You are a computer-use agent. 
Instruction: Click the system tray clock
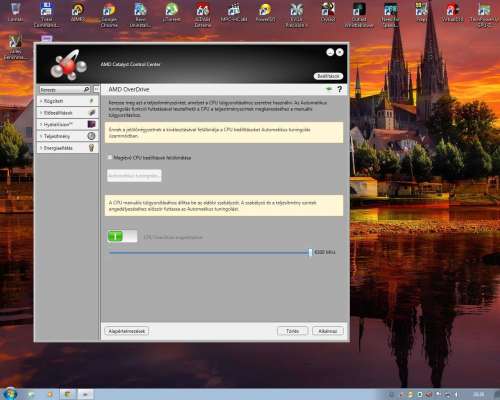(x=479, y=395)
